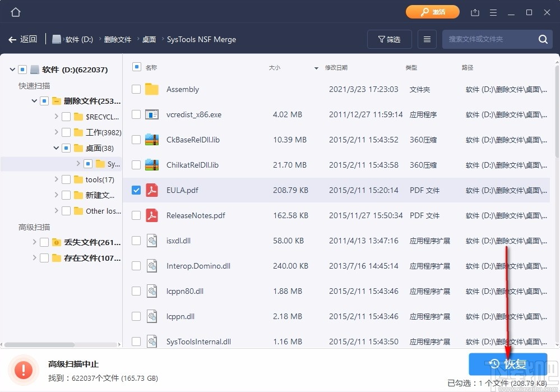Open the hamburger menu in the title bar
560x392 pixels.
493,11
